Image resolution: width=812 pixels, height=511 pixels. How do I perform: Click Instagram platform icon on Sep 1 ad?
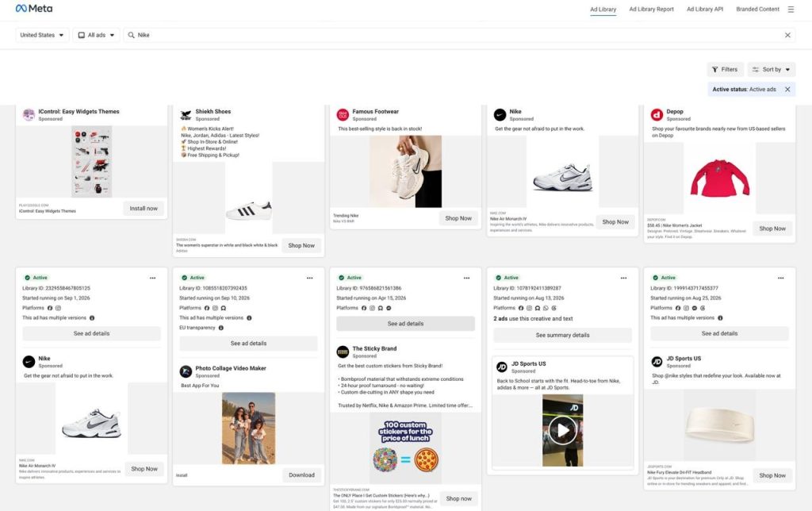59,309
